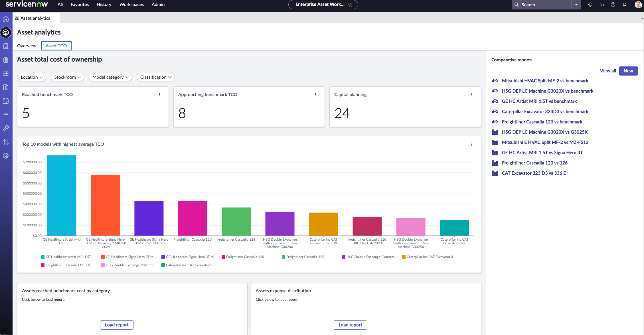Open Freightliner Cascadia 120 vs benchmark report

click(x=542, y=122)
